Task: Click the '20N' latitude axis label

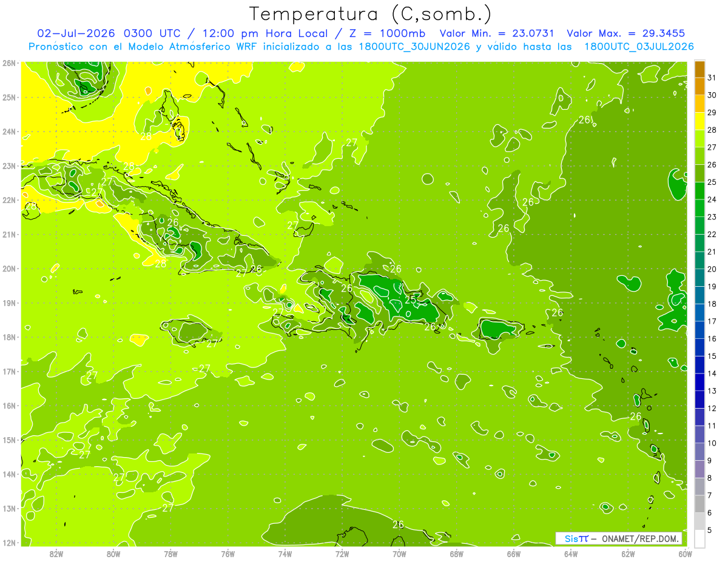Action: coord(9,269)
